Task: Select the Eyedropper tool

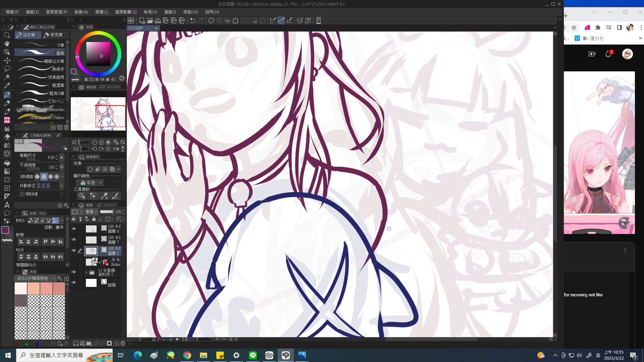Action: coord(7,85)
